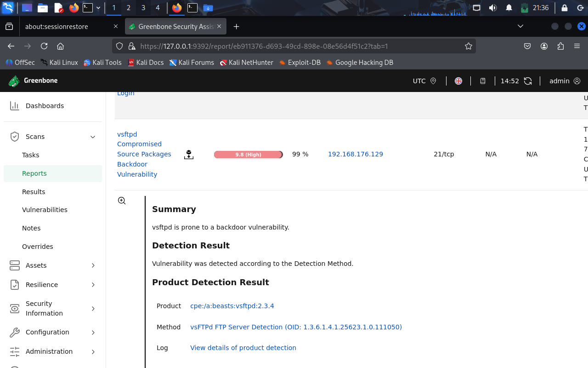Click the magnifier icon beside the result details pane
The image size is (588, 368).
pos(122,201)
